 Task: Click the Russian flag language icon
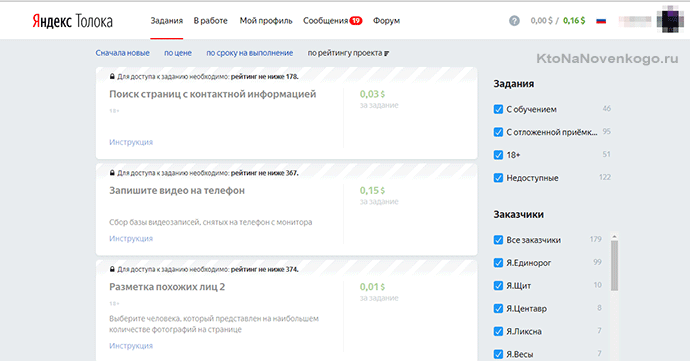[601, 21]
